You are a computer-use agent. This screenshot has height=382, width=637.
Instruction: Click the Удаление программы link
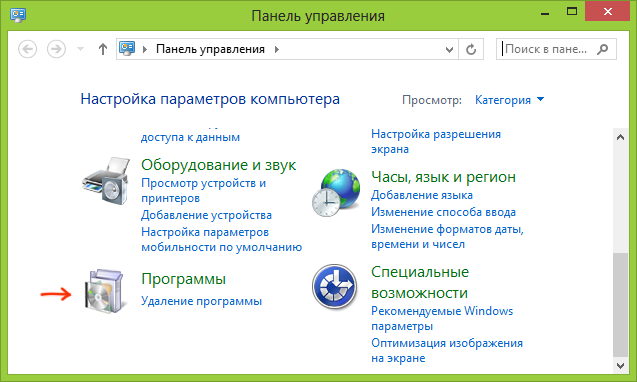pos(202,301)
